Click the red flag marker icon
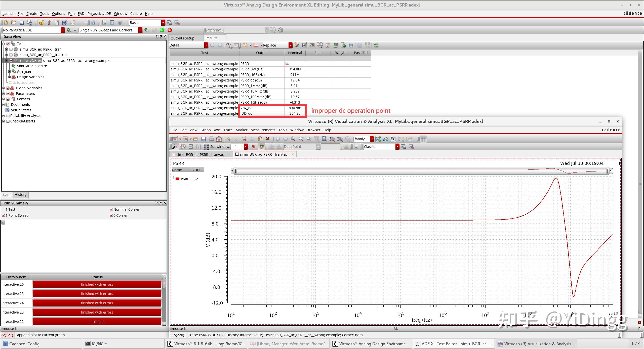 point(253,147)
